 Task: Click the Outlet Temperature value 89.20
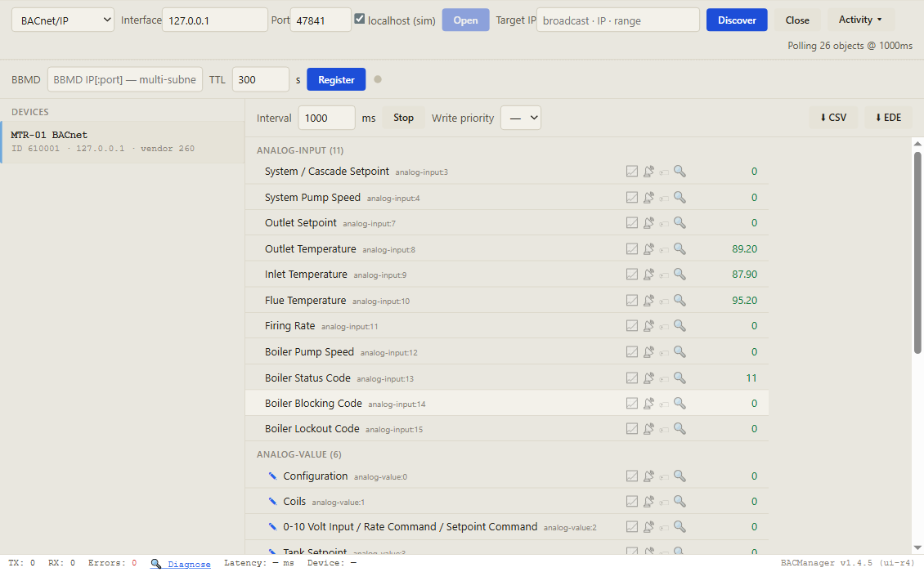point(744,248)
